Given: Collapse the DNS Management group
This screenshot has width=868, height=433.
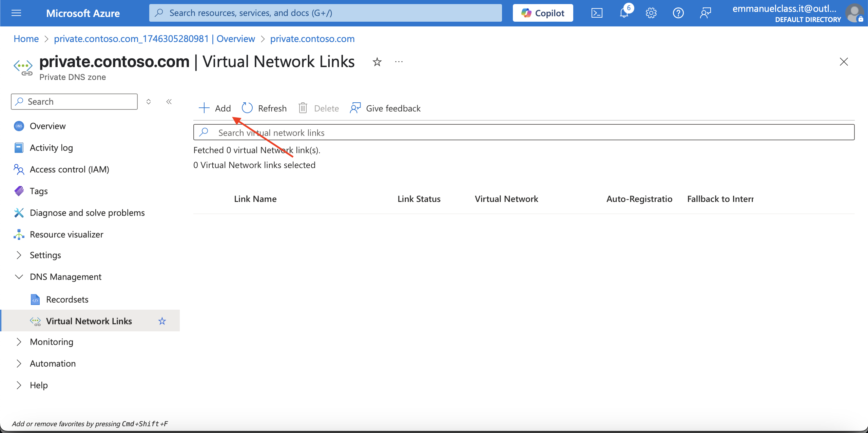Looking at the screenshot, I should (x=19, y=277).
